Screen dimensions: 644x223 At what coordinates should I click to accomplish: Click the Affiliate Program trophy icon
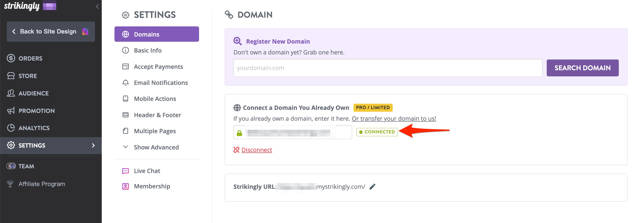pyautogui.click(x=10, y=184)
